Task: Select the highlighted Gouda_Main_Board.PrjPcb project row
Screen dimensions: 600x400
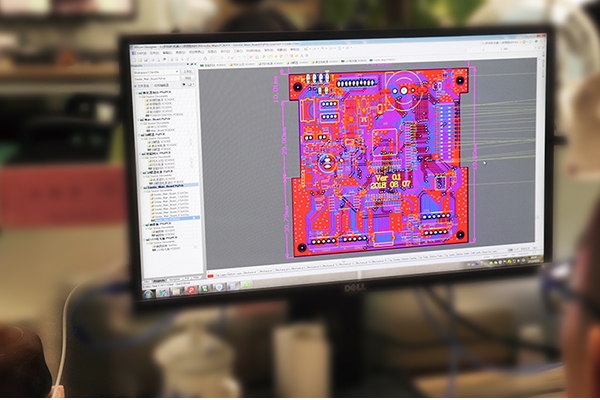Action: pos(170,186)
